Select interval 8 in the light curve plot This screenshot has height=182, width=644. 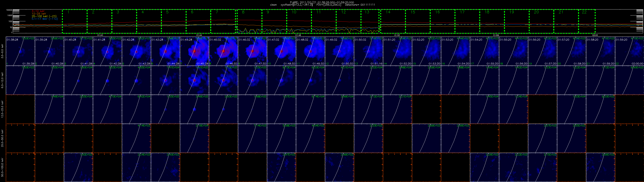click(249, 21)
